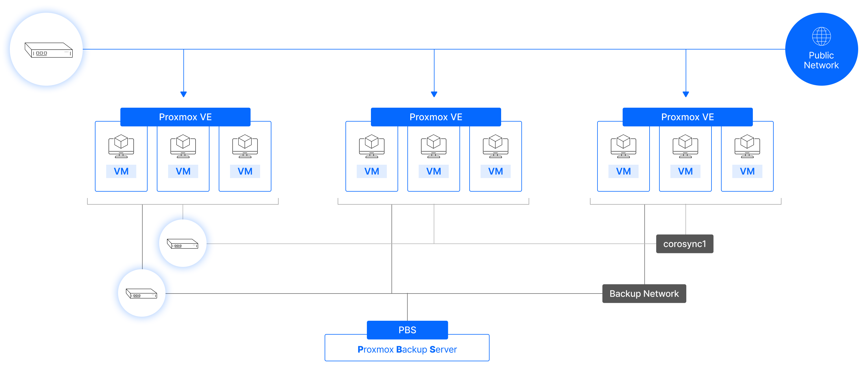
Task: Click the right Proxmox VE header
Action: [x=687, y=117]
